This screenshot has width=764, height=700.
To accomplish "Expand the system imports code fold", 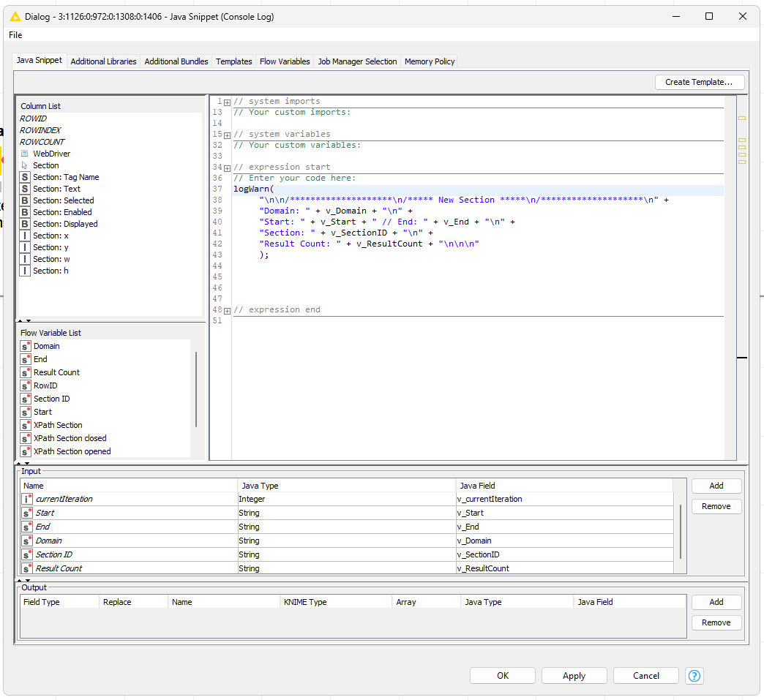I will pyautogui.click(x=227, y=102).
